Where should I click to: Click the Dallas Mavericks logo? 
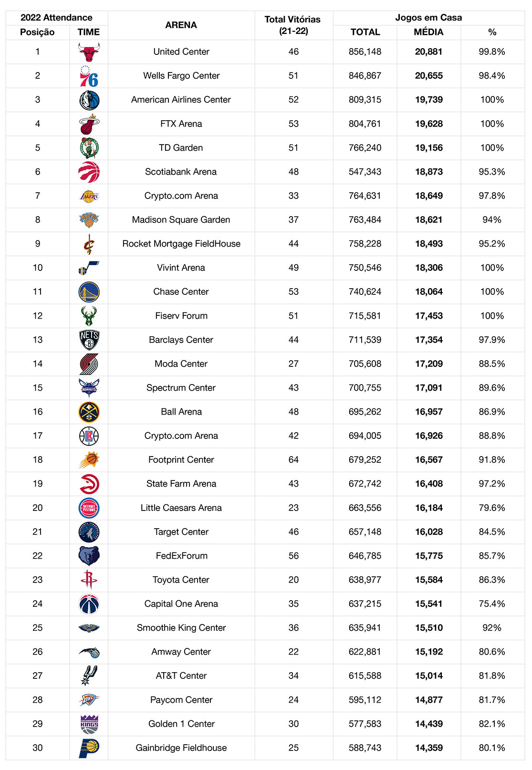click(89, 100)
